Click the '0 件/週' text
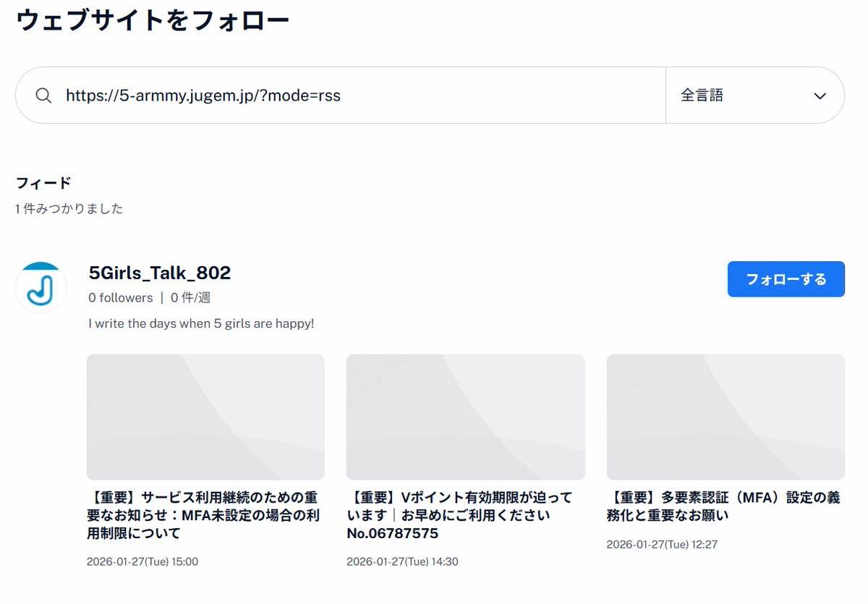This screenshot has width=868, height=604. pyautogui.click(x=191, y=297)
